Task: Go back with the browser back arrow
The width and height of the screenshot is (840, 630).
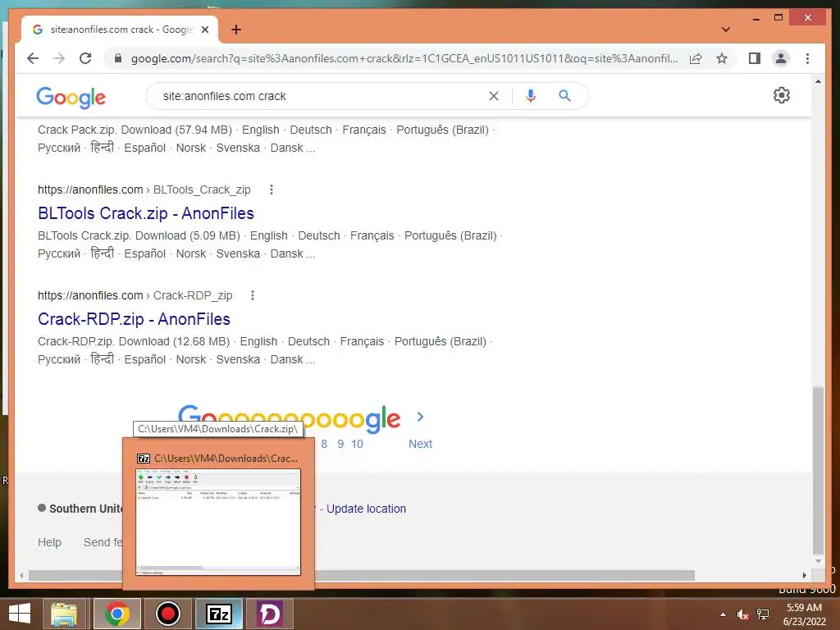Action: (33, 58)
